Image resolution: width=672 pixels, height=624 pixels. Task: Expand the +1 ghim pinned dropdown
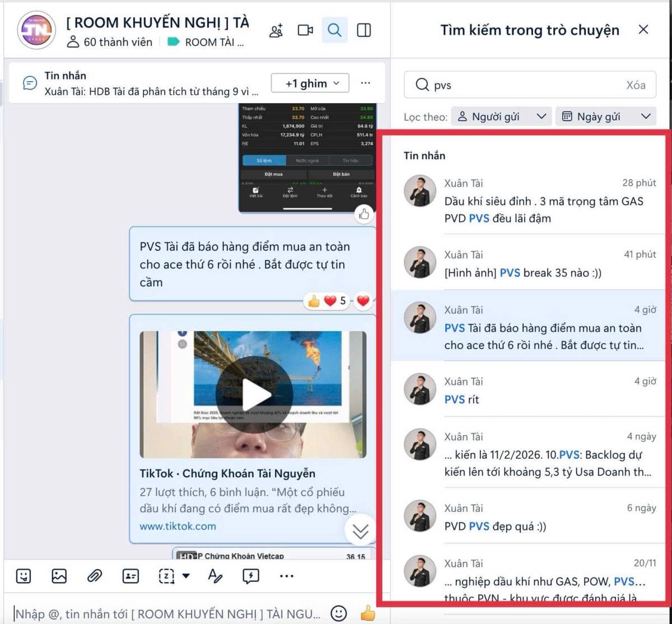coord(310,83)
